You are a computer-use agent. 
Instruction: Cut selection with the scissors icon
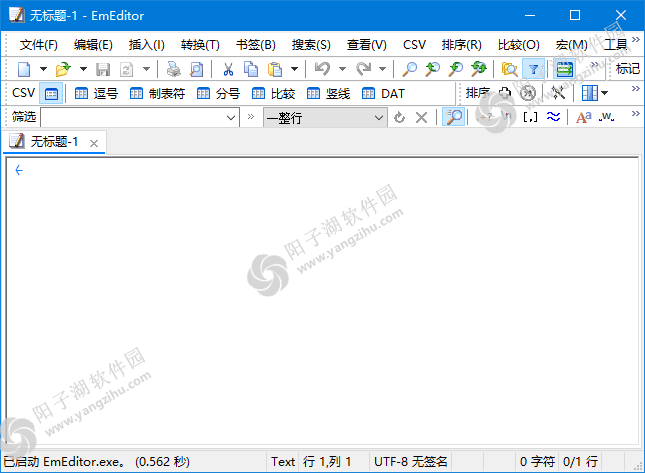(228, 69)
